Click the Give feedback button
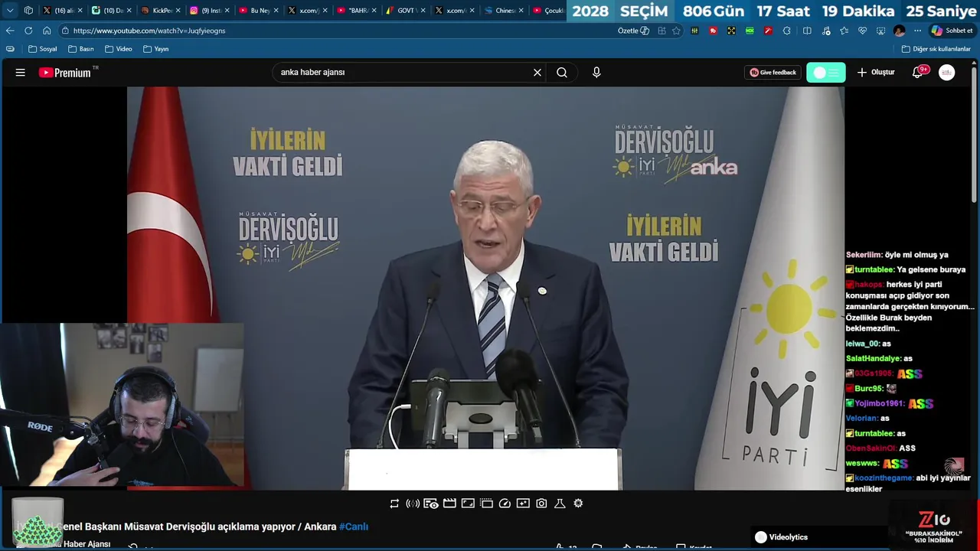 [773, 73]
